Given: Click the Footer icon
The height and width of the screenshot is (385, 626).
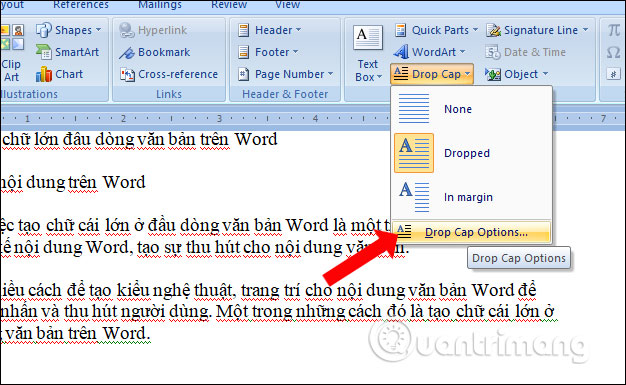Looking at the screenshot, I should pos(244,52).
